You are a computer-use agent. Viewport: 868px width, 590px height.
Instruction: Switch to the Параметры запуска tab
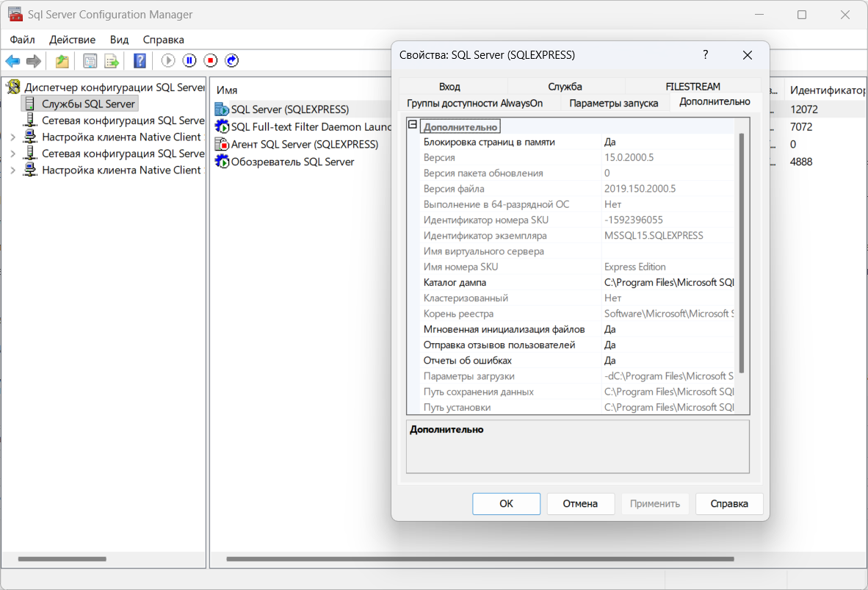coord(613,103)
